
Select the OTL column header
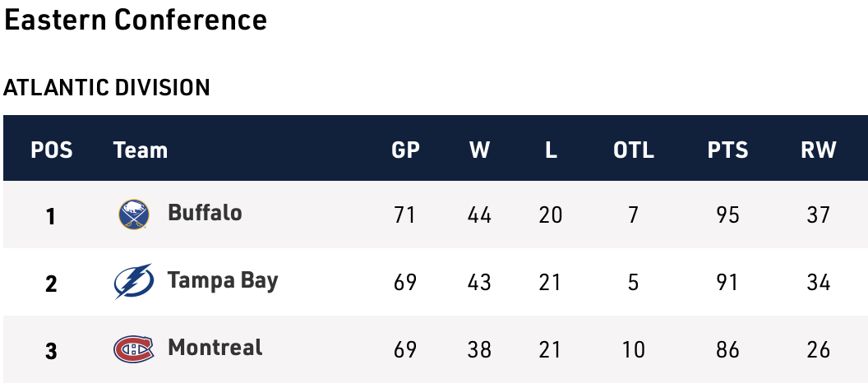tap(633, 150)
